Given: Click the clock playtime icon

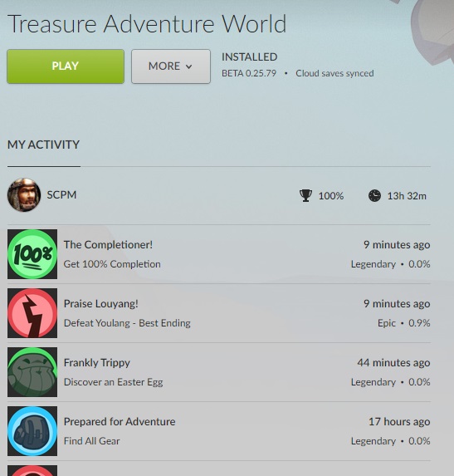Looking at the screenshot, I should click(374, 195).
